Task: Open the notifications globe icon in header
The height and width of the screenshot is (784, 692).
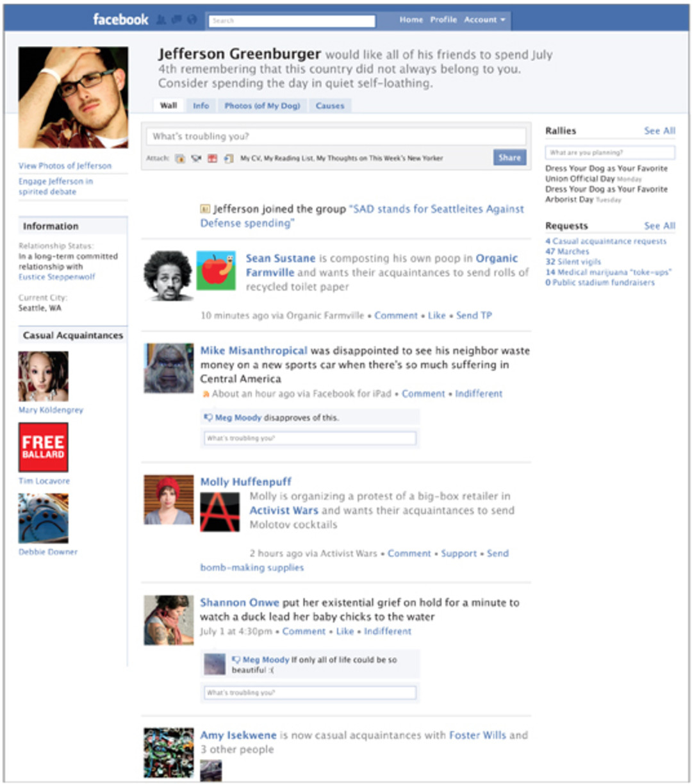Action: (192, 20)
